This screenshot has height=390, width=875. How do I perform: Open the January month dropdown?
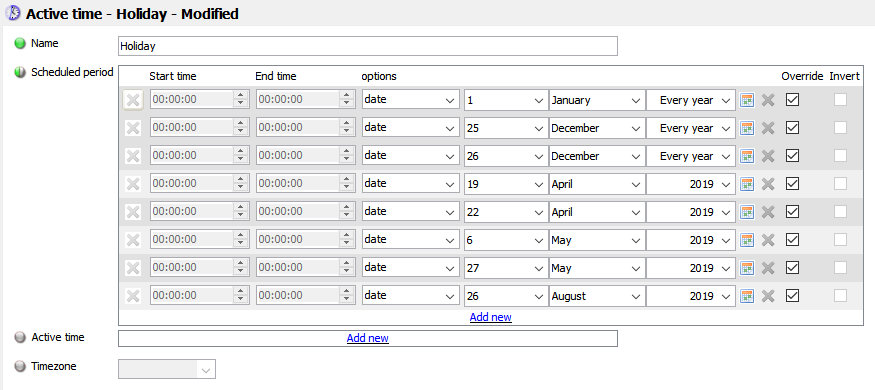(597, 100)
